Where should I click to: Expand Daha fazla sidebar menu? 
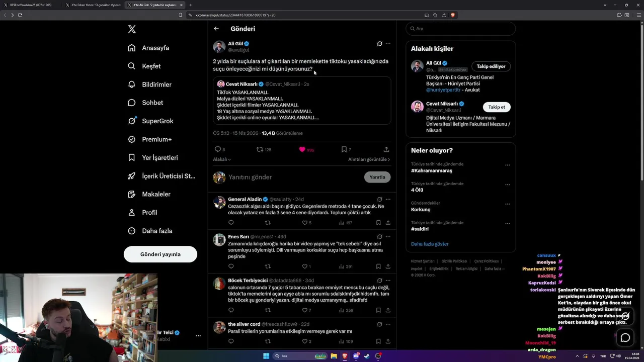(x=150, y=231)
